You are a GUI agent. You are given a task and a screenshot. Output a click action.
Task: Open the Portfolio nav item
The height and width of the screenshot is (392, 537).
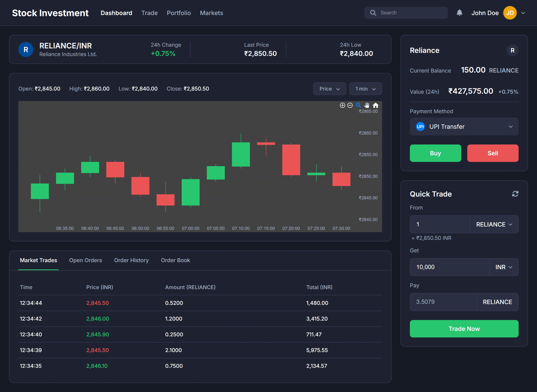pos(179,13)
